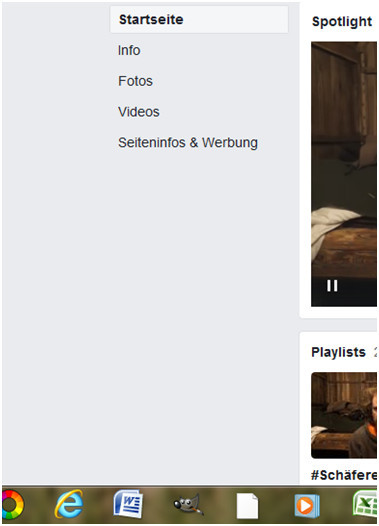
Task: Open Internet Explorer from the taskbar
Action: coord(69,504)
